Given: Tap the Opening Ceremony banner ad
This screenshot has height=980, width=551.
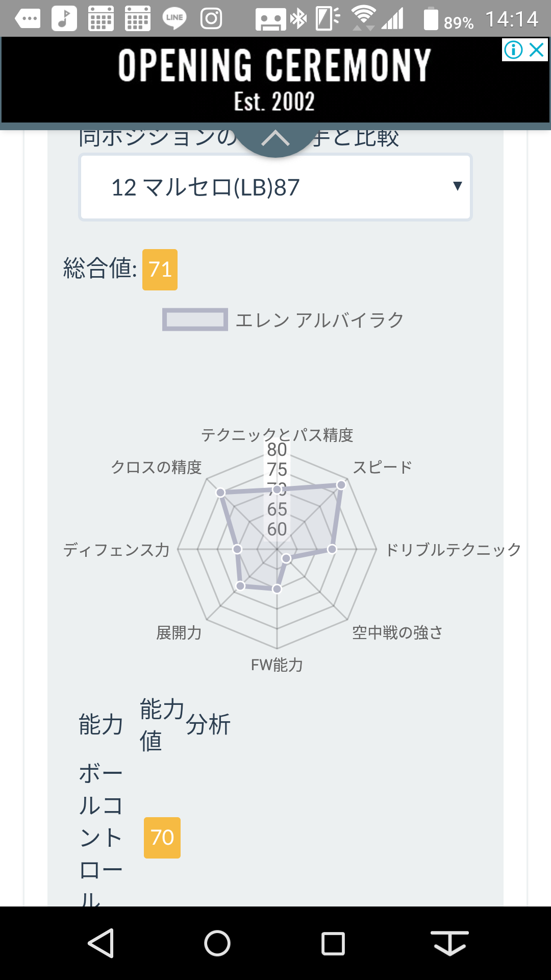Looking at the screenshot, I should [x=274, y=80].
